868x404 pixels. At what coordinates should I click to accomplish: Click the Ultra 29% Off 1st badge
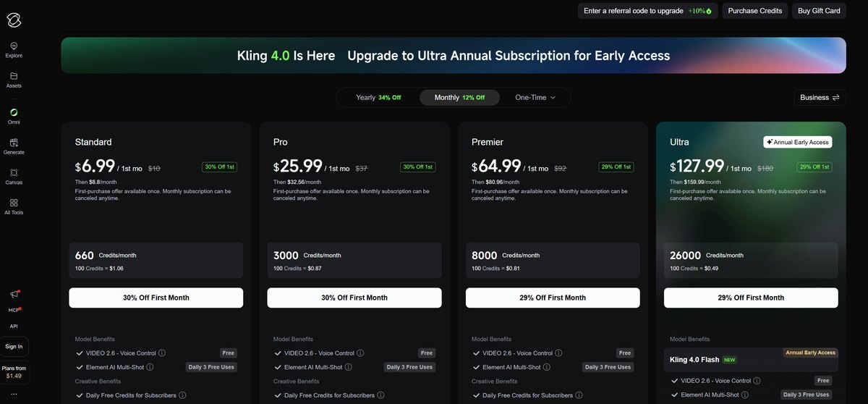tap(814, 167)
